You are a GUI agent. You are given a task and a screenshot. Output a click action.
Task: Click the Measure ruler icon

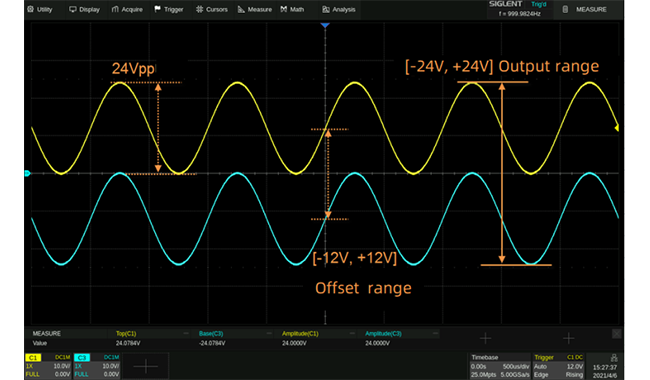pyautogui.click(x=241, y=9)
